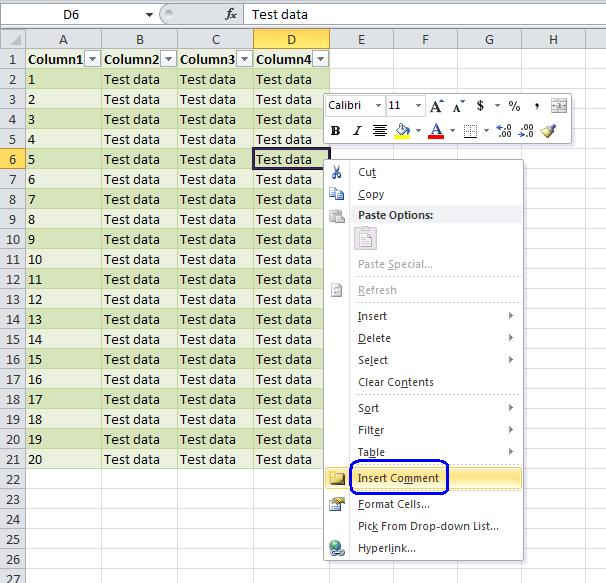
Task: Click the Decrease Font Size icon
Action: (459, 106)
